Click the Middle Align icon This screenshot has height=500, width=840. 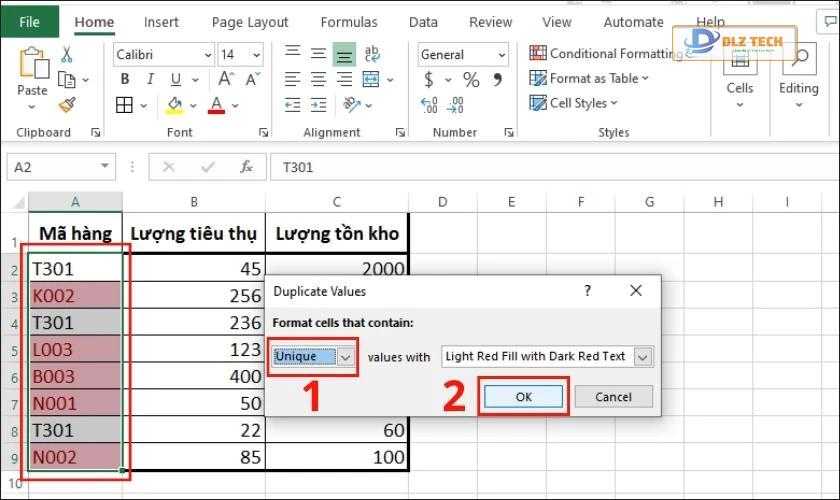(318, 54)
